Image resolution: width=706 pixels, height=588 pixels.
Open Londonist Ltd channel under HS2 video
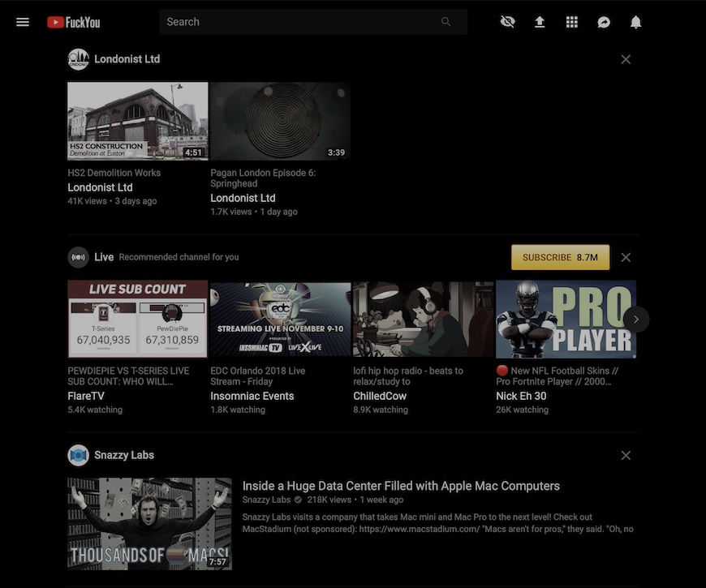pos(100,187)
